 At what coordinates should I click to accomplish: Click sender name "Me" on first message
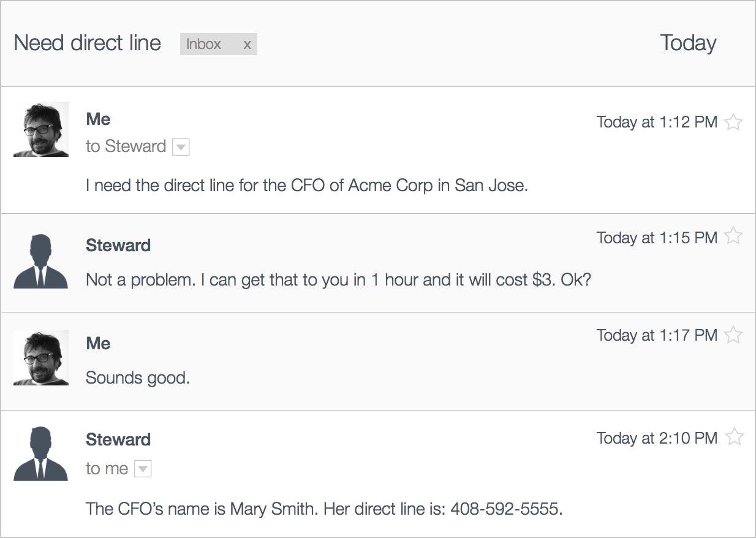98,119
